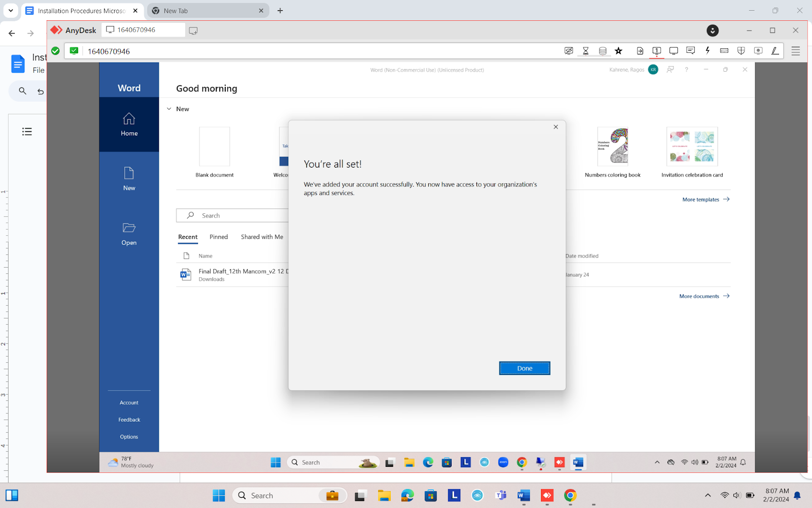Select the AnyDesk 1640670946 session tab
Viewport: 812px width, 508px height.
point(143,30)
